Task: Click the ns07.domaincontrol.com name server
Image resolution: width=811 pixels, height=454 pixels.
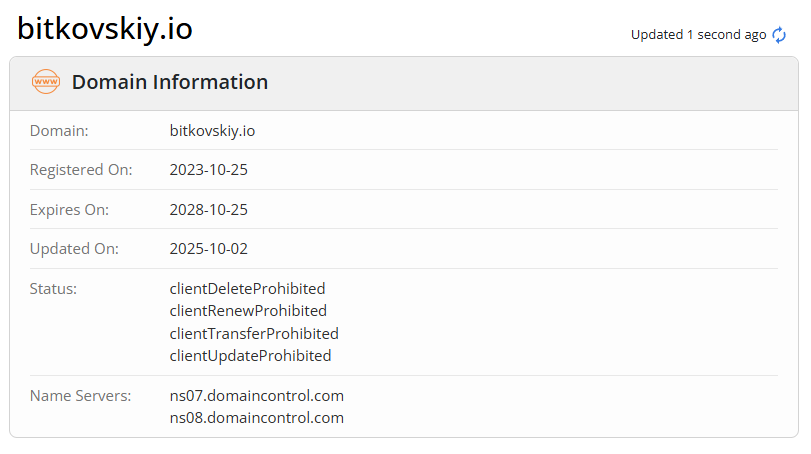Action: [257, 396]
